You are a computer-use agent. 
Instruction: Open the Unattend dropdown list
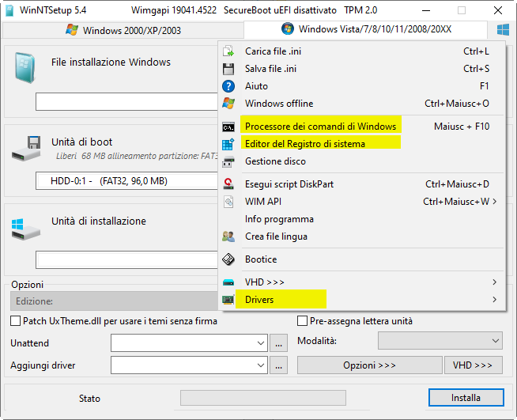(262, 343)
